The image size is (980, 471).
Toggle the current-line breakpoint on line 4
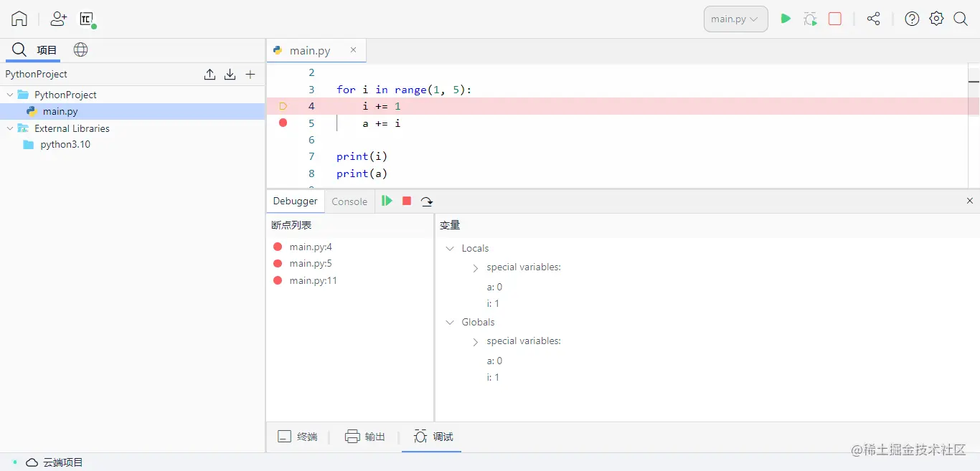(x=283, y=106)
